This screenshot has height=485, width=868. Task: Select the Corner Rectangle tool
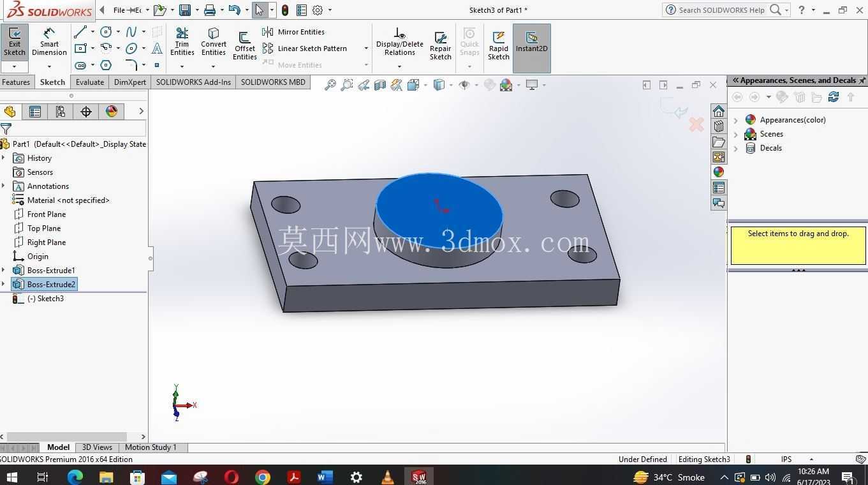(80, 48)
